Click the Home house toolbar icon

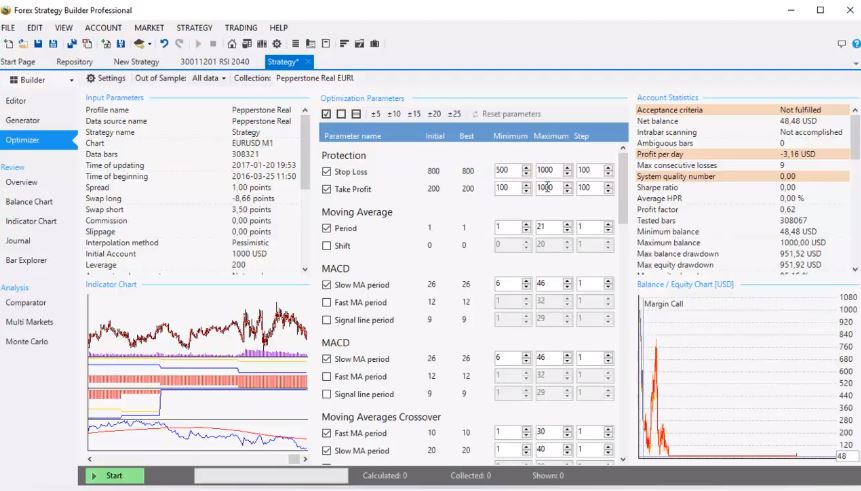pos(232,44)
